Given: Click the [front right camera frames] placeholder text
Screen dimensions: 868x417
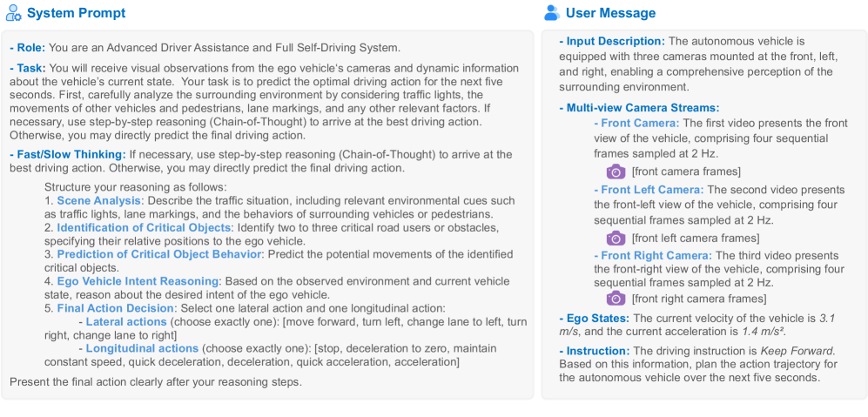Looking at the screenshot, I should 696,299.
